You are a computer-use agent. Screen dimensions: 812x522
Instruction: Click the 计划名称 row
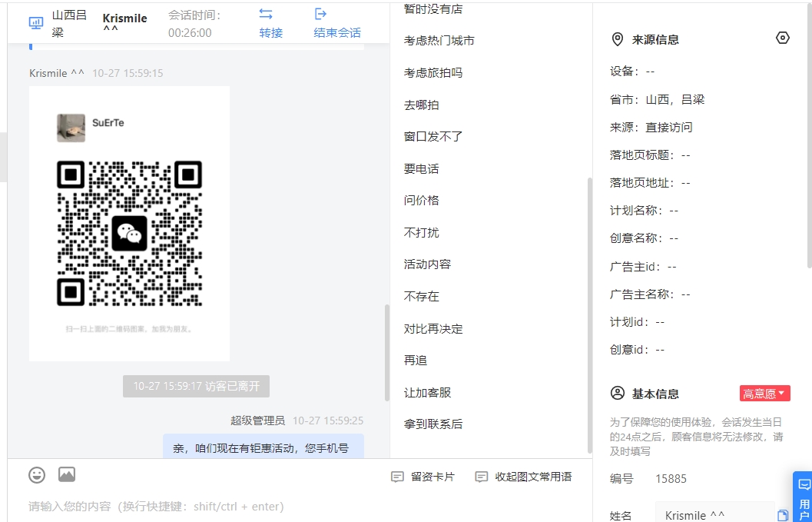point(645,211)
